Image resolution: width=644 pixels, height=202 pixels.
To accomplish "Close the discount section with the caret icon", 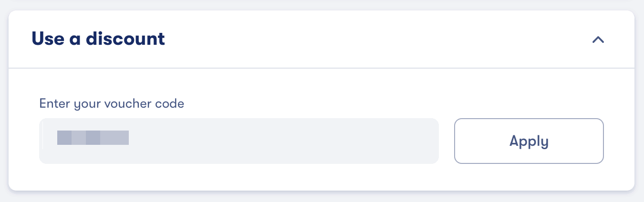I will (x=598, y=40).
